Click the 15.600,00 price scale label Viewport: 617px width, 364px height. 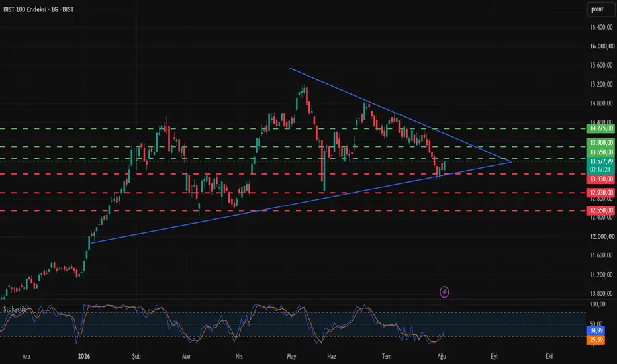[601, 65]
